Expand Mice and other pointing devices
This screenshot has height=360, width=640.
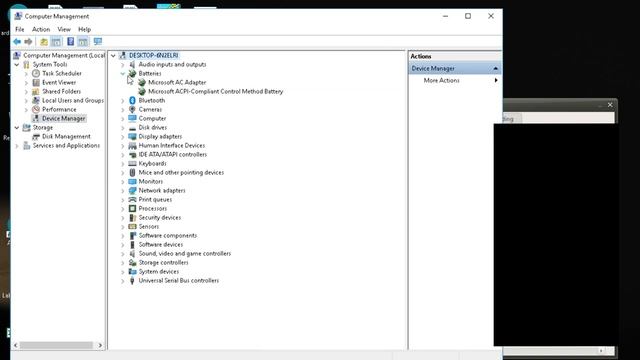122,173
